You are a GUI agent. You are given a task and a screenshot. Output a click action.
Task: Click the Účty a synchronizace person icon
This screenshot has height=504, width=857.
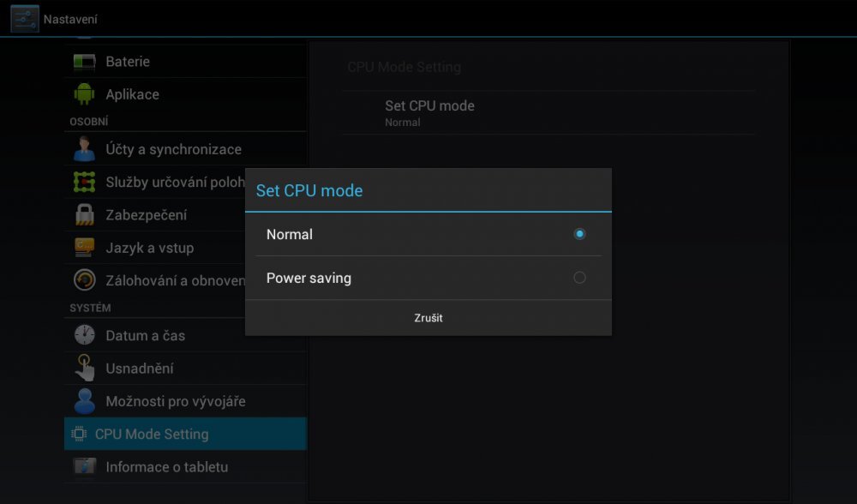(x=84, y=149)
